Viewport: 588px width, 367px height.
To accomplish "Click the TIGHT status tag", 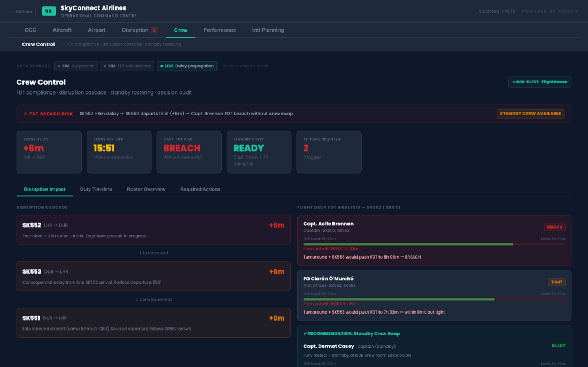I will click(556, 282).
